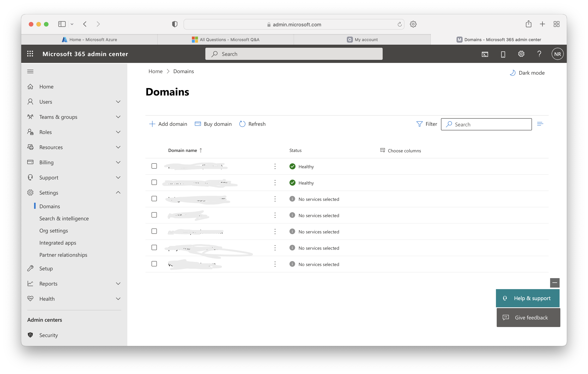588x374 pixels.
Task: Click the list view options icon
Action: [540, 124]
